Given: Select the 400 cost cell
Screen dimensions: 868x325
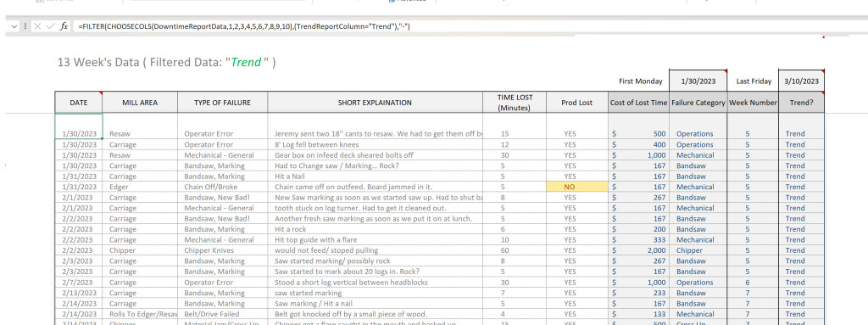Looking at the screenshot, I should [638, 145].
